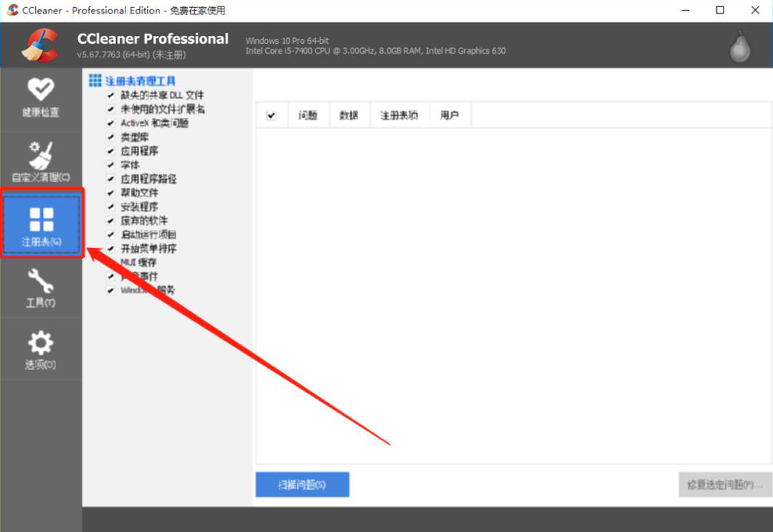Select the 注册表清理工具 tree heading
773x532 pixels.
(141, 81)
